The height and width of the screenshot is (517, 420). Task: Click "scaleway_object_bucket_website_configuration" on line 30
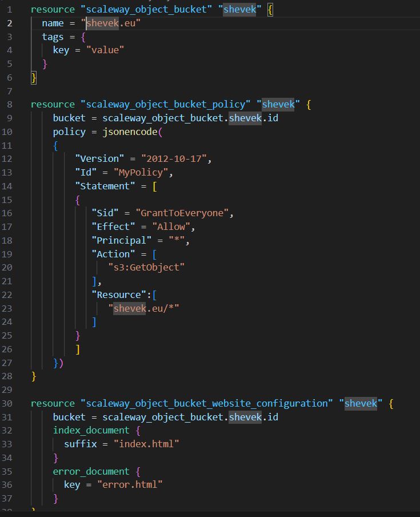[x=206, y=404]
